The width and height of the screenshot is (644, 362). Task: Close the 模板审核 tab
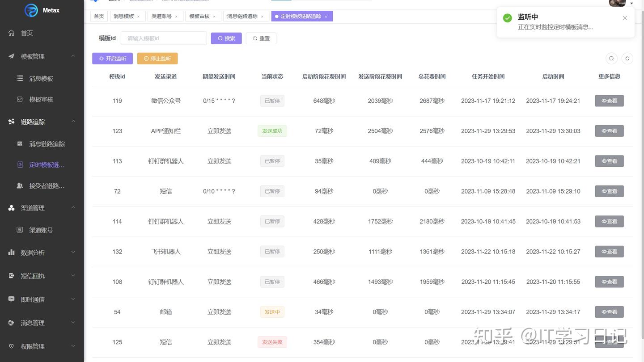(214, 17)
